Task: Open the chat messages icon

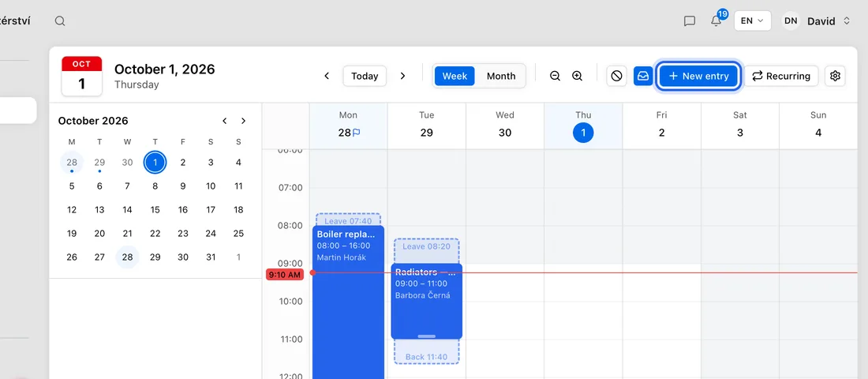Action: (689, 21)
